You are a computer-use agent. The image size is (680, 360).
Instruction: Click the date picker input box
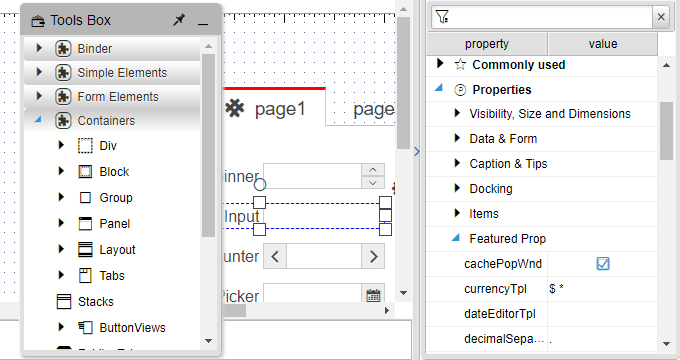pos(313,293)
